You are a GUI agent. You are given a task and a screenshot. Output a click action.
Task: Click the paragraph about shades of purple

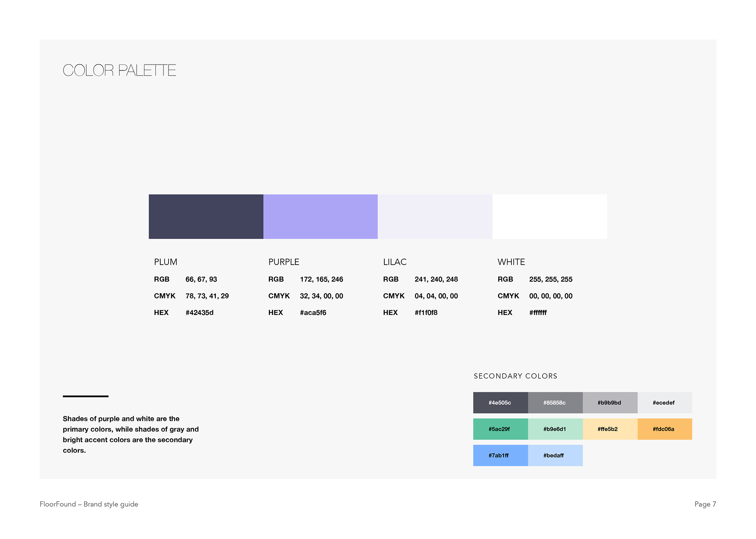click(x=131, y=434)
